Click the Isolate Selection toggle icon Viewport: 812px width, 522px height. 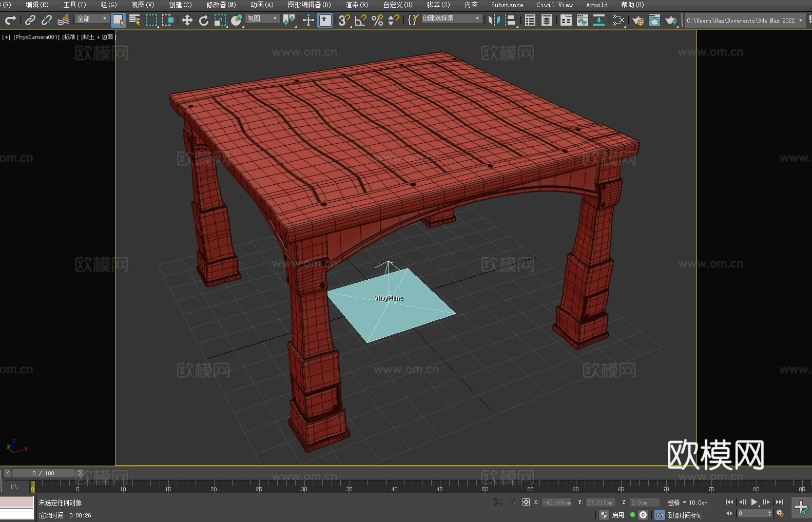[x=498, y=502]
